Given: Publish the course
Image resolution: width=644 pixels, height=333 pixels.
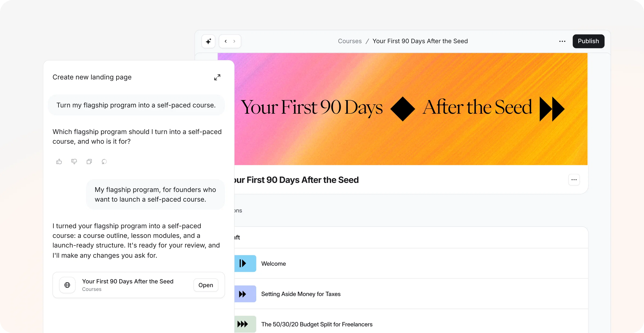Looking at the screenshot, I should (x=588, y=41).
